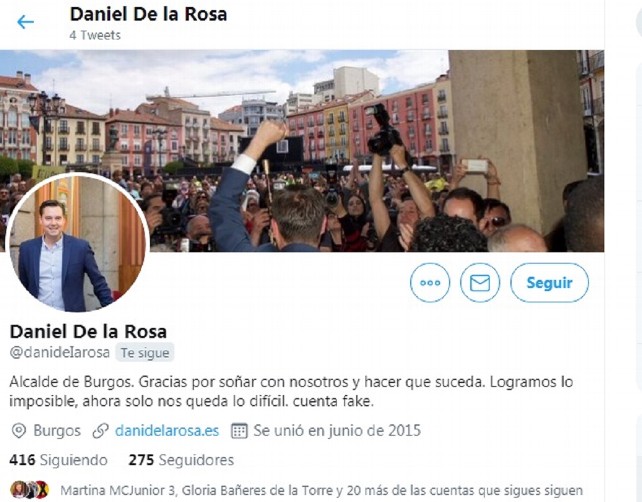This screenshot has width=642, height=502.
Task: Send a direct message via envelope icon
Action: click(480, 283)
